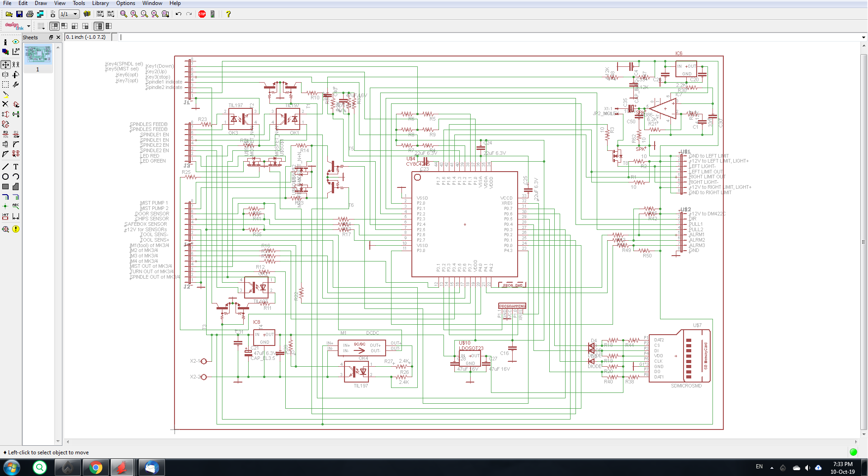Image resolution: width=868 pixels, height=476 pixels.
Task: Expand the designlink dropdown arrow
Action: point(29,26)
